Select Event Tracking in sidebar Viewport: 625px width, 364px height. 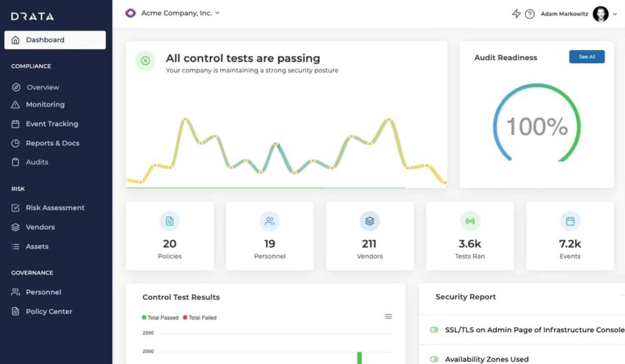pos(52,124)
